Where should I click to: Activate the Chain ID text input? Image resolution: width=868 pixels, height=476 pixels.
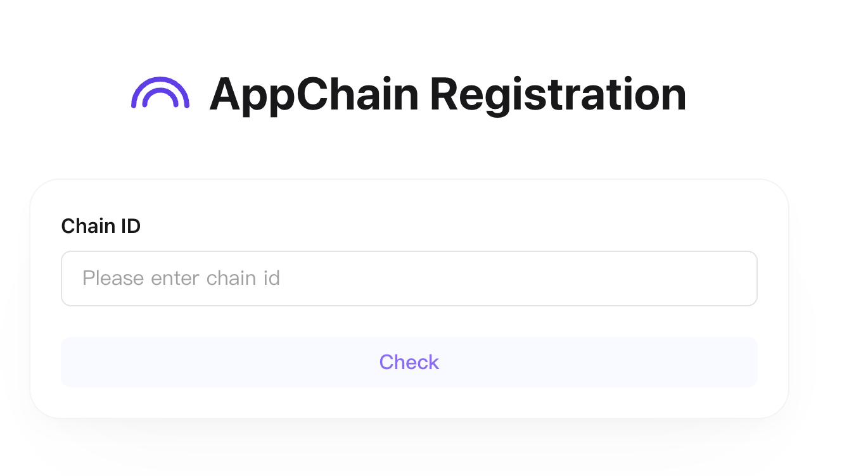409,278
